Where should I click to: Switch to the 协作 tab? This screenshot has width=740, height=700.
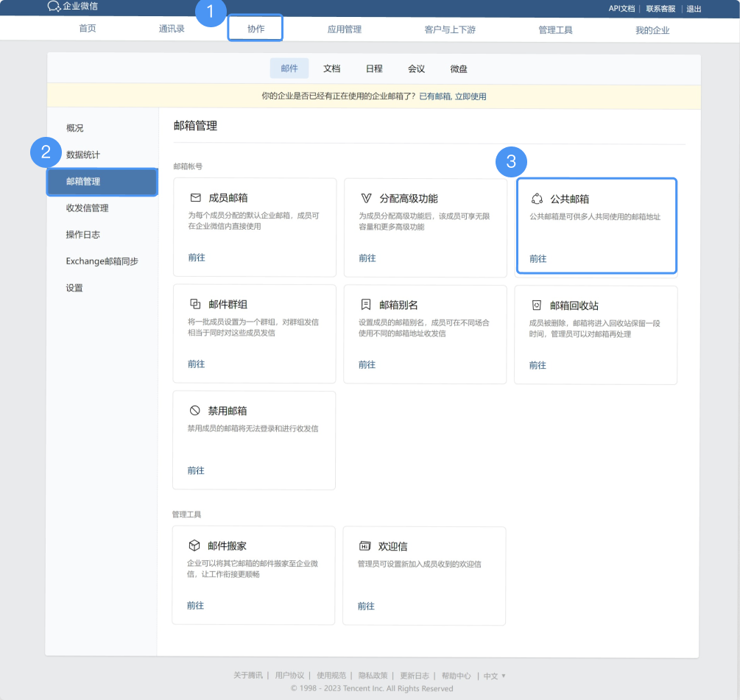pyautogui.click(x=256, y=29)
